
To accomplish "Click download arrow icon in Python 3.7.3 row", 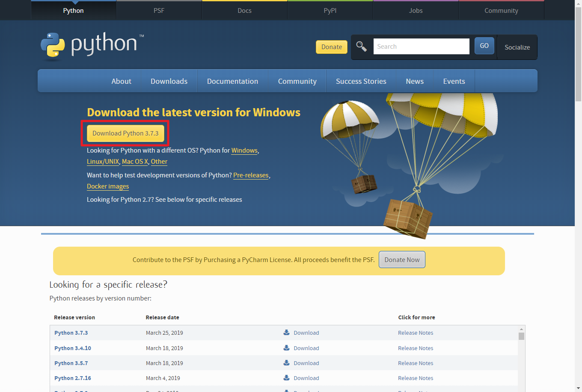I will coord(286,332).
